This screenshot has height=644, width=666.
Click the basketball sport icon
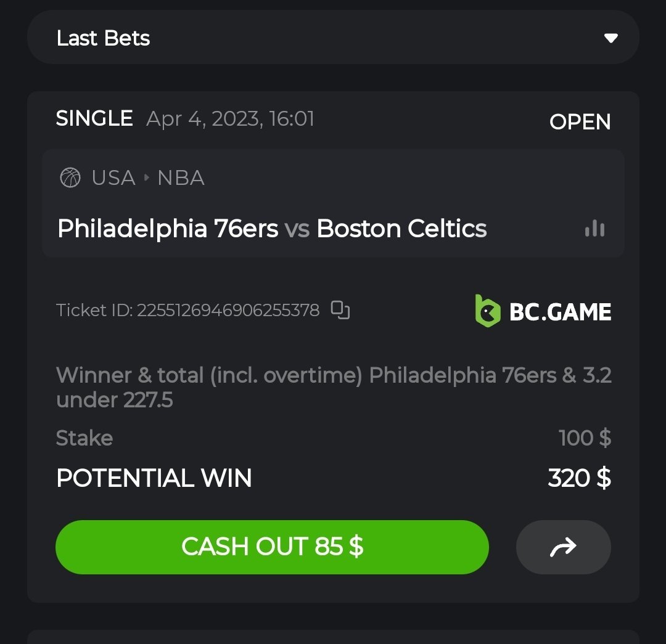click(70, 178)
